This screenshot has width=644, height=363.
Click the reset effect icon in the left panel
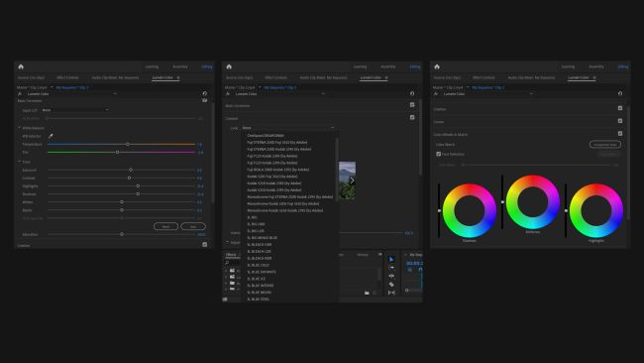pos(204,94)
